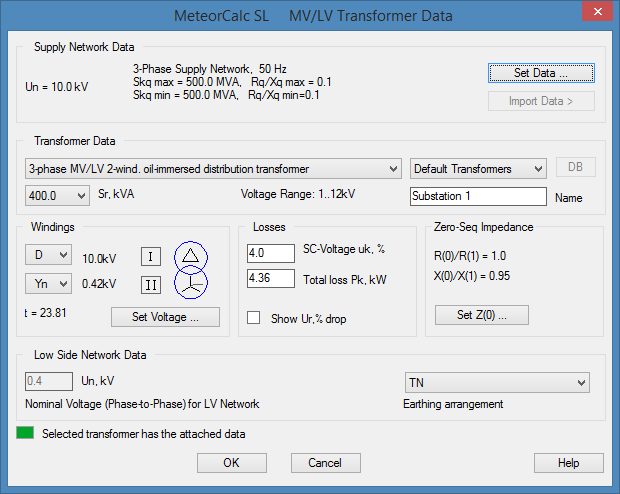This screenshot has height=494, width=620.
Task: Click the '3-Phase Supply Network, 50 Hz' text
Action: pyautogui.click(x=210, y=69)
